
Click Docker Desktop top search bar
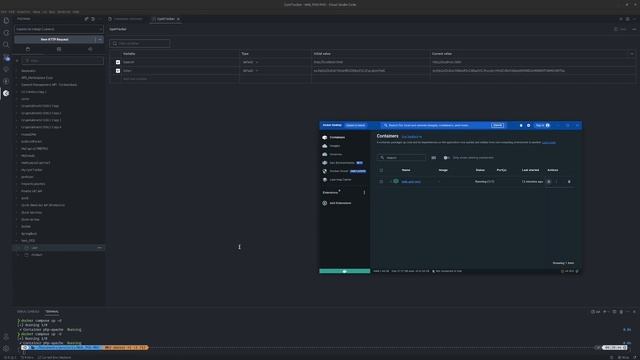pyautogui.click(x=444, y=126)
